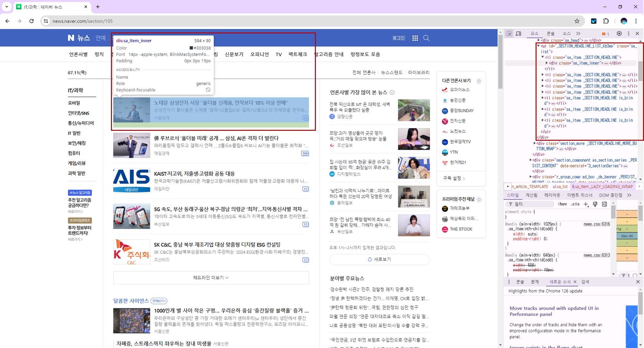Toggle rendering emulations paintbrush icon
The width and height of the screenshot is (644, 348).
tap(595, 204)
